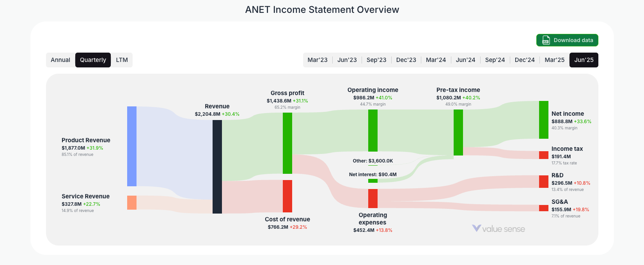Click the 13.4% of revenue text
Viewport: 644px width, 265px height.
tap(568, 190)
